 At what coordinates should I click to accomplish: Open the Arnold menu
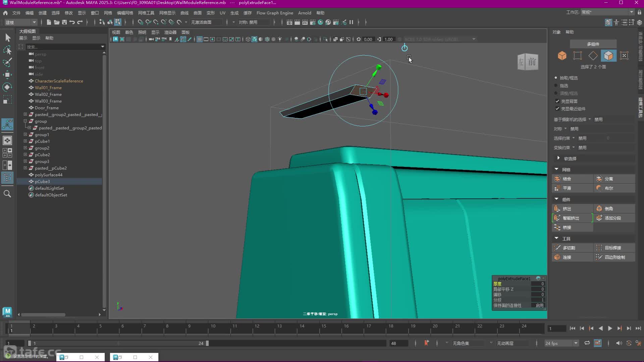pyautogui.click(x=305, y=13)
